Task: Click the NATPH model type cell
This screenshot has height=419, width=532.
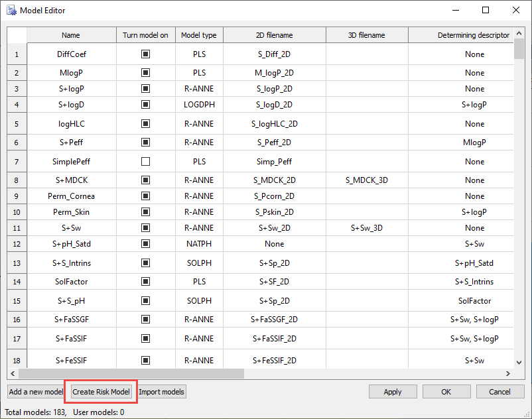Action: pyautogui.click(x=199, y=244)
